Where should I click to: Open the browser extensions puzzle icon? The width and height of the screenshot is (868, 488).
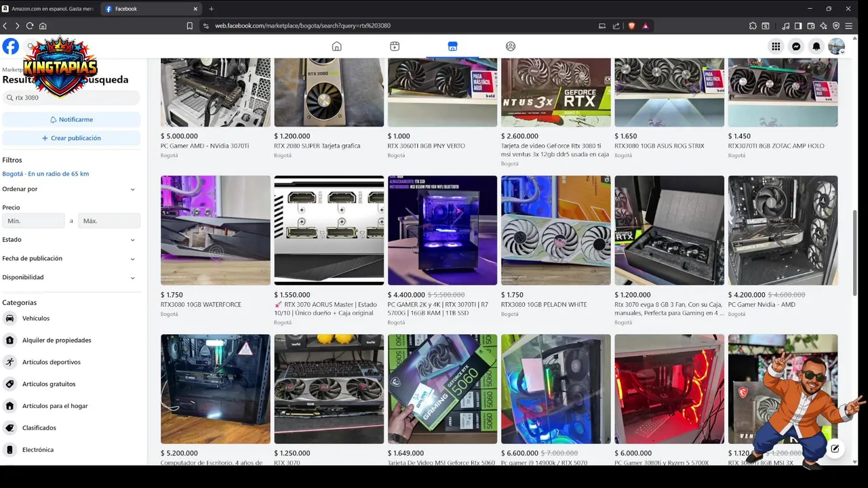753,26
